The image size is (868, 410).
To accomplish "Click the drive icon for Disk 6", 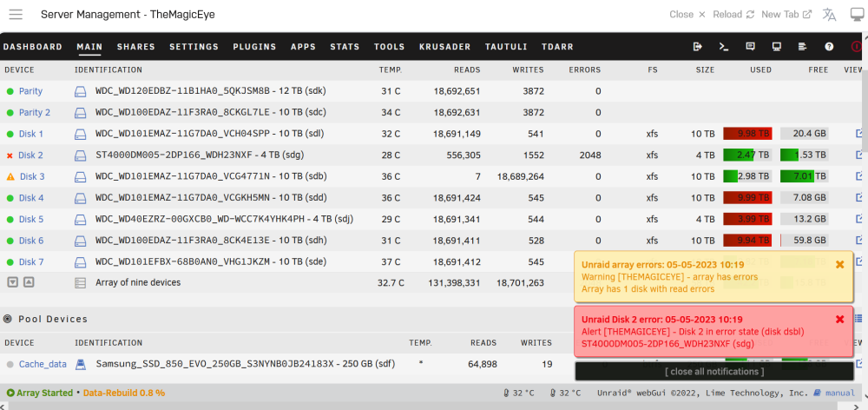I will coord(80,241).
